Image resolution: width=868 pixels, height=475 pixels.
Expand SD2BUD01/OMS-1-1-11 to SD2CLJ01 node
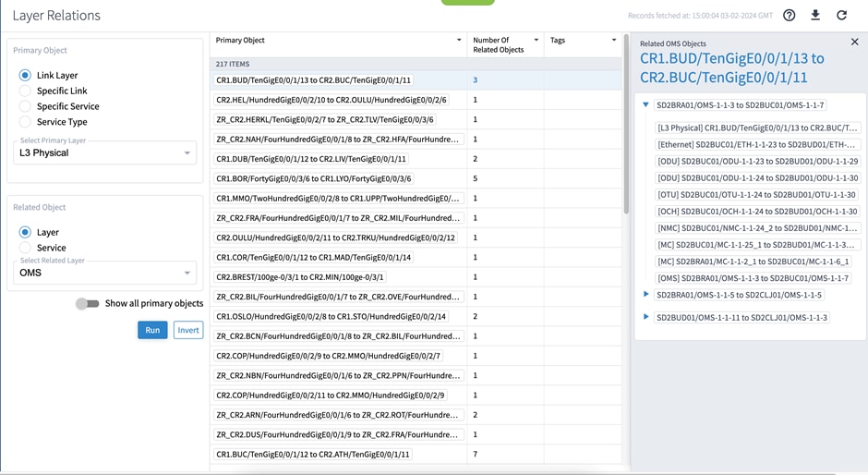click(x=645, y=317)
